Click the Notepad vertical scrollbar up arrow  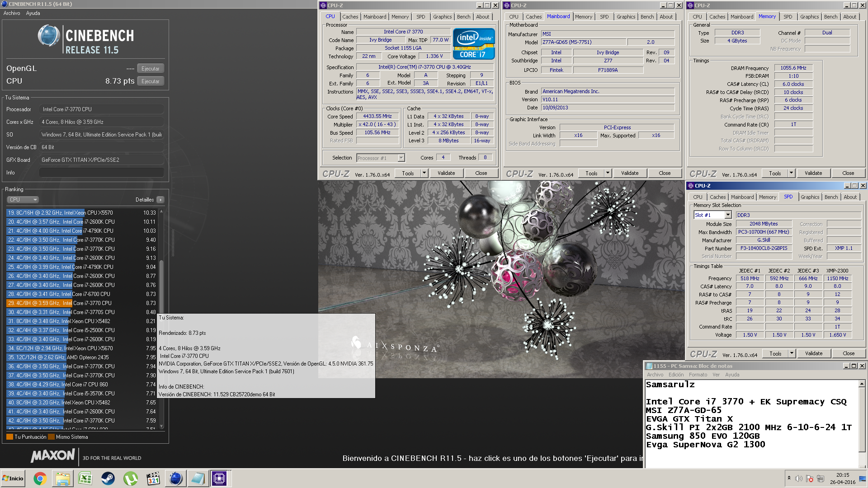(x=862, y=384)
